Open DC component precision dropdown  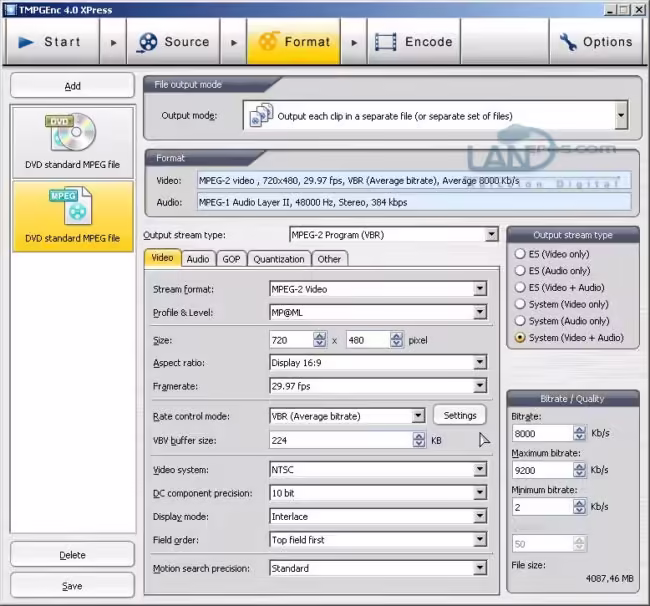tap(480, 492)
